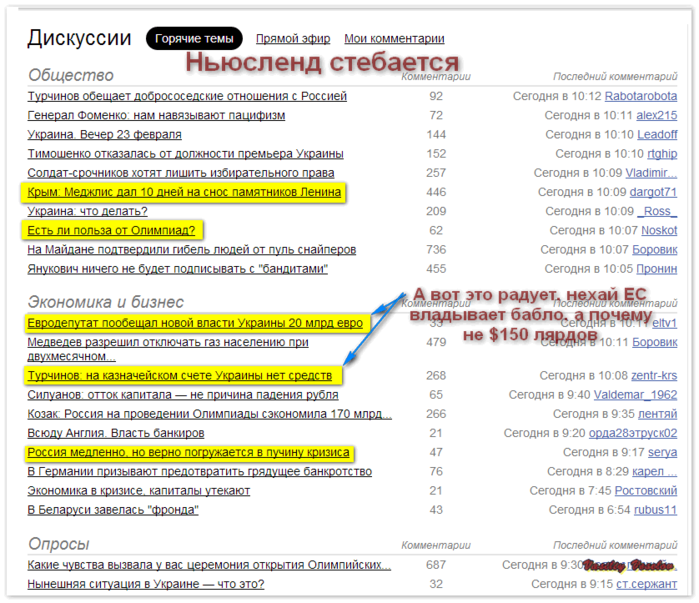Click user zentr-krs commenter link
This screenshot has width=699, height=603.
click(654, 376)
